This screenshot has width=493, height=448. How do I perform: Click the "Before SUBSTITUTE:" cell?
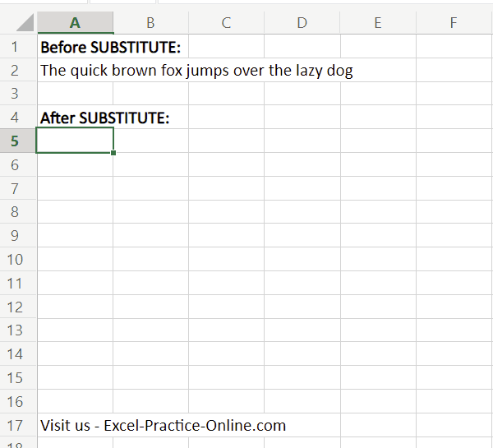click(x=75, y=47)
